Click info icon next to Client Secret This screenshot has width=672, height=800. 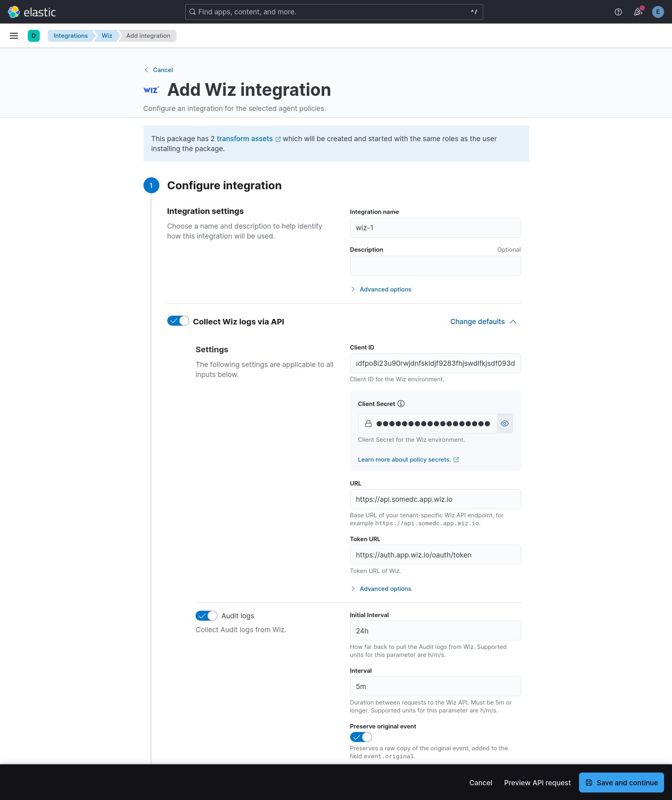(401, 404)
